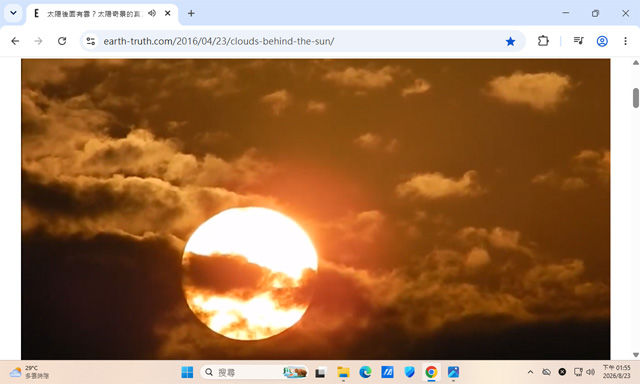640x384 pixels.
Task: Open the Windows Start menu
Action: (187, 372)
